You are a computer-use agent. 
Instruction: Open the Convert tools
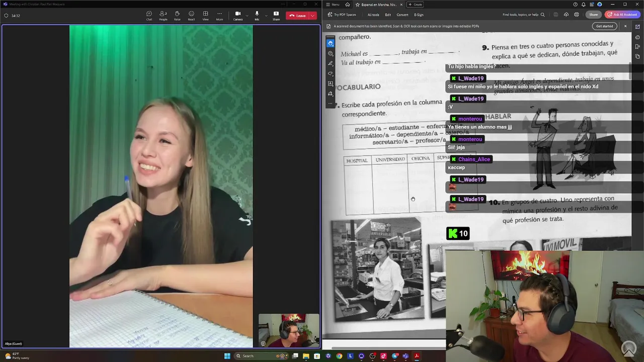[403, 15]
